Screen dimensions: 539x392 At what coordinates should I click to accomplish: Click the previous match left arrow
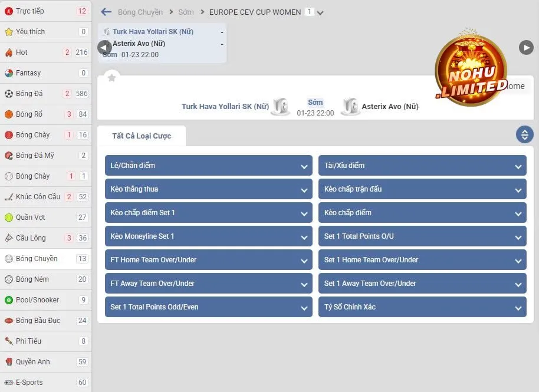tap(104, 47)
